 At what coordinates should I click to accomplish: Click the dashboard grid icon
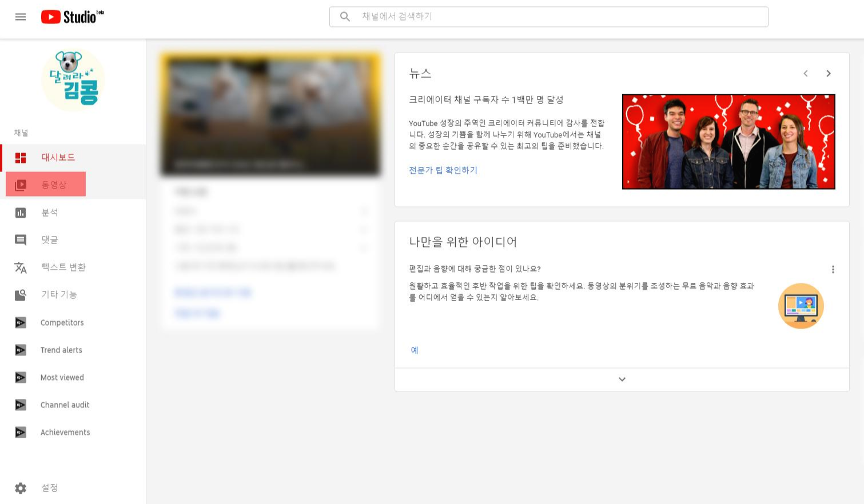(21, 158)
